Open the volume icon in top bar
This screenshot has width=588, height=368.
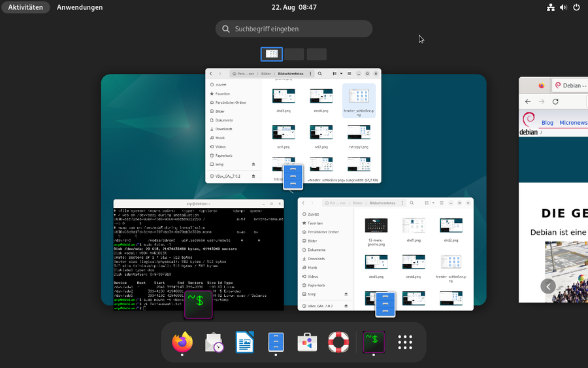coord(563,7)
